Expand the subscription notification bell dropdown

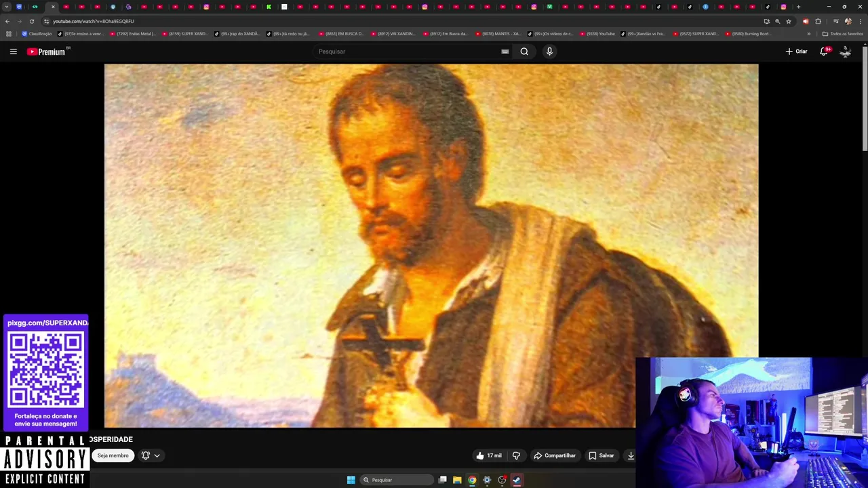tap(151, 455)
